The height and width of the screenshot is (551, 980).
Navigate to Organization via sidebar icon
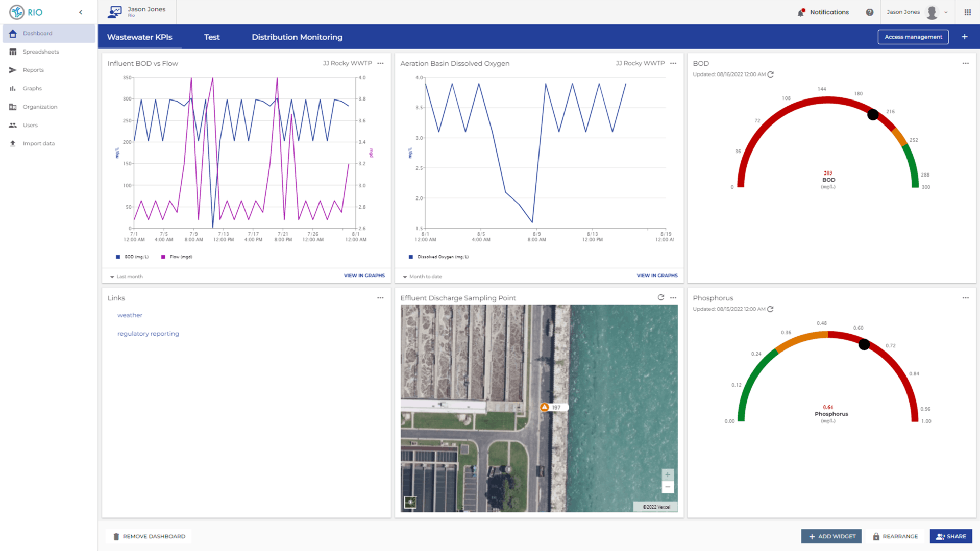tap(13, 107)
